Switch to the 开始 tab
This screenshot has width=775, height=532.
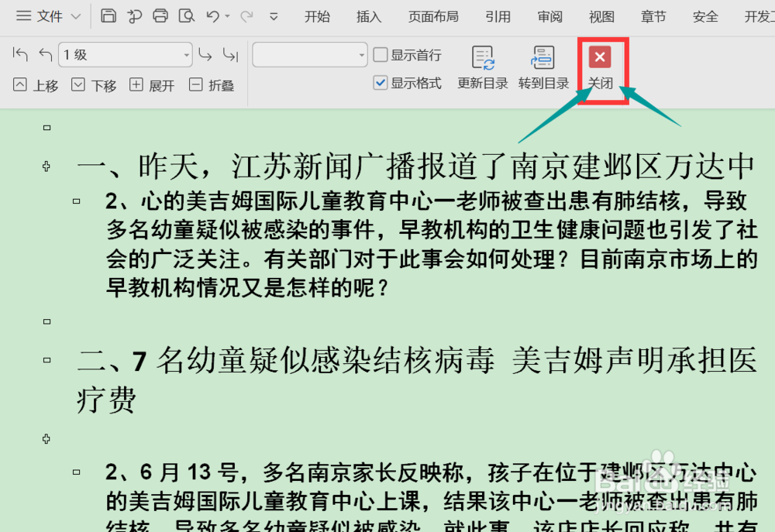[x=317, y=17]
